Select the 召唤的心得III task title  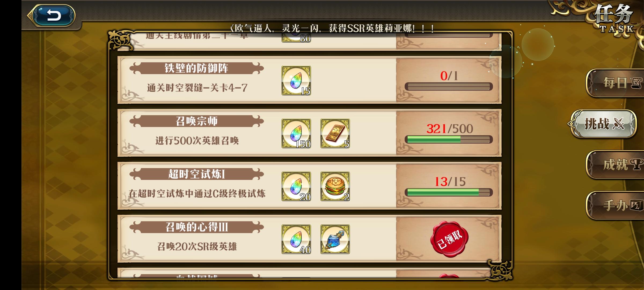pyautogui.click(x=197, y=227)
